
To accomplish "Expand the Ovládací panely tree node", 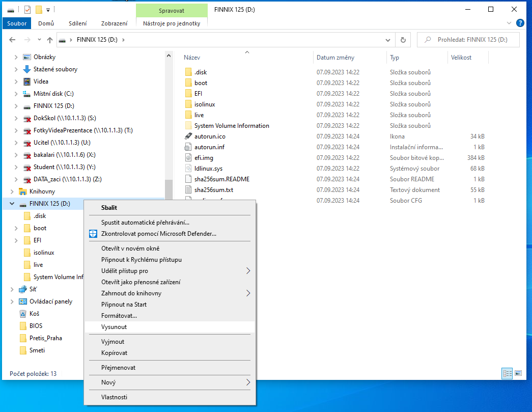I will pos(12,301).
